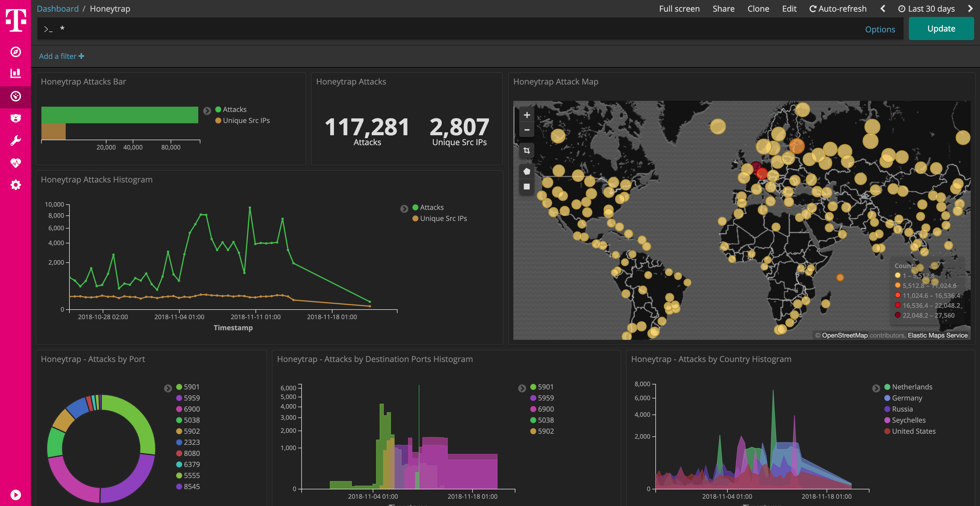Toggle the Attacks series in the histogram legend
This screenshot has width=980, height=506.
pos(431,207)
